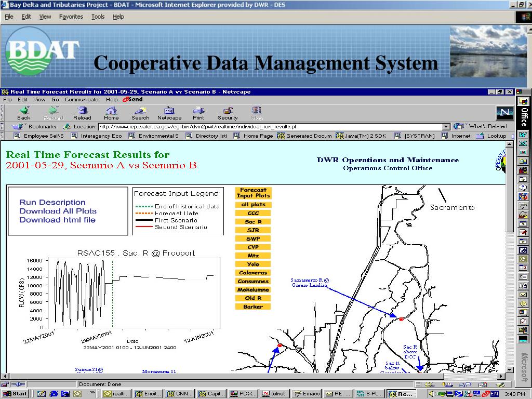Open Internet bookmark
The image size is (532, 399).
click(x=456, y=136)
